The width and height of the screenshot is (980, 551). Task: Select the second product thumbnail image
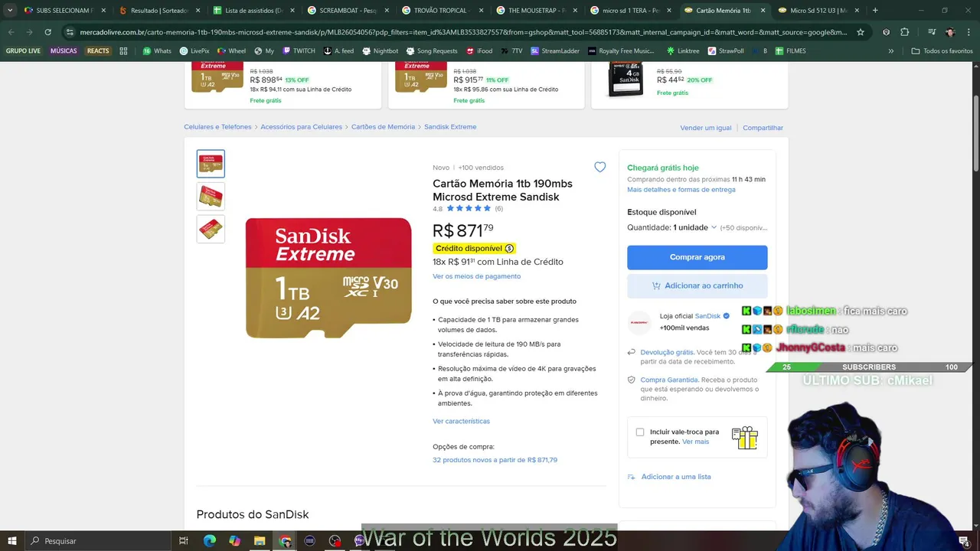click(211, 197)
